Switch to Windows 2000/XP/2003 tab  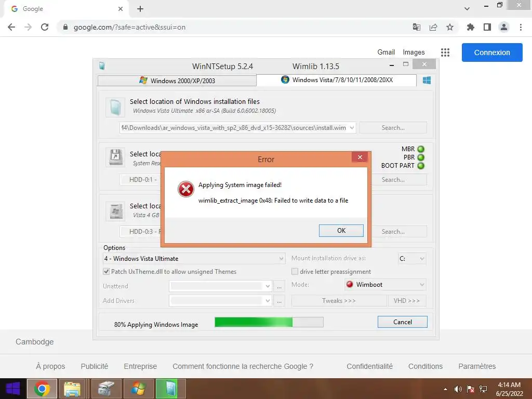(x=177, y=81)
